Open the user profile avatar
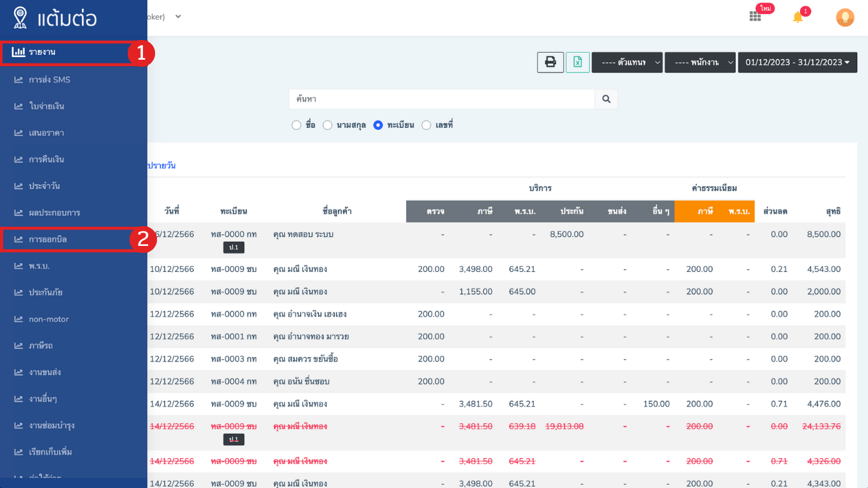868x488 pixels. (844, 17)
